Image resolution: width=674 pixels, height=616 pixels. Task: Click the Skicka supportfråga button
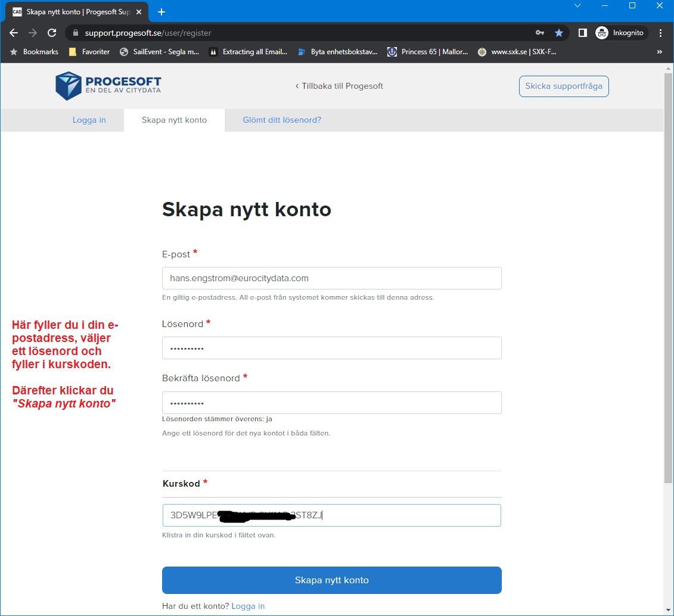[x=564, y=86]
